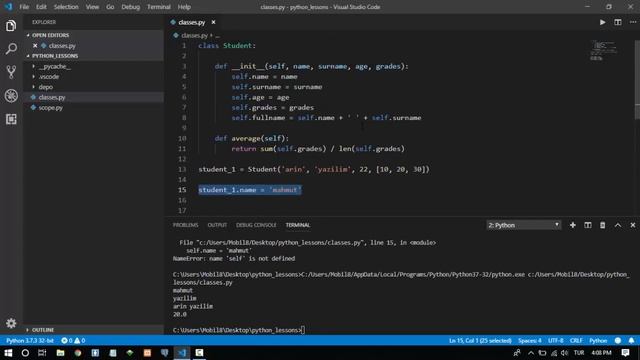Open the Debug view in activity bar
640x360 pixels.
(11, 96)
